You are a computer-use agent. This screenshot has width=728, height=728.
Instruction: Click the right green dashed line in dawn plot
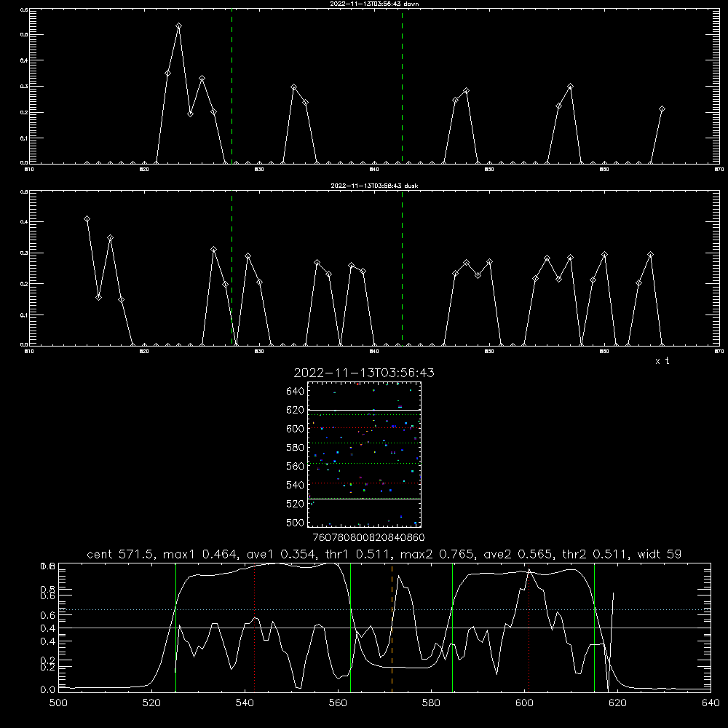[x=402, y=86]
